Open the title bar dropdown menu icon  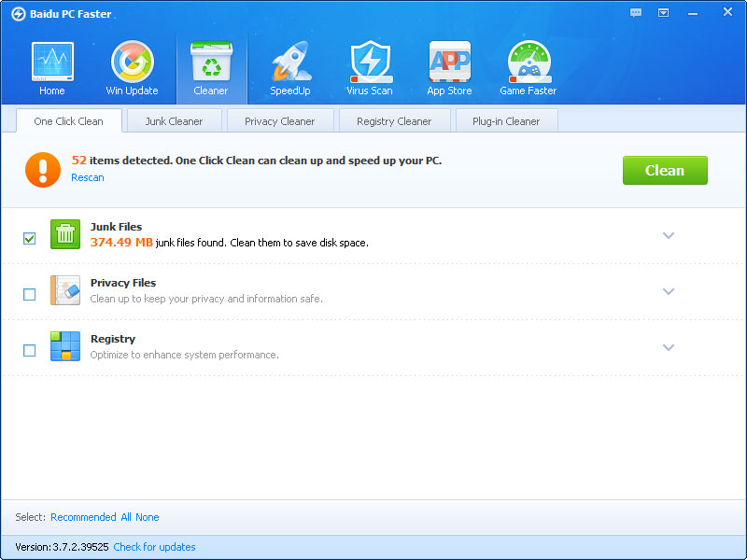(663, 13)
